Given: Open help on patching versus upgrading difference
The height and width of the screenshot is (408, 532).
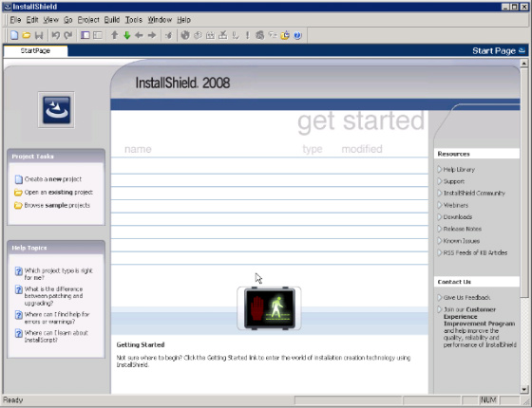Looking at the screenshot, I should click(x=53, y=296).
